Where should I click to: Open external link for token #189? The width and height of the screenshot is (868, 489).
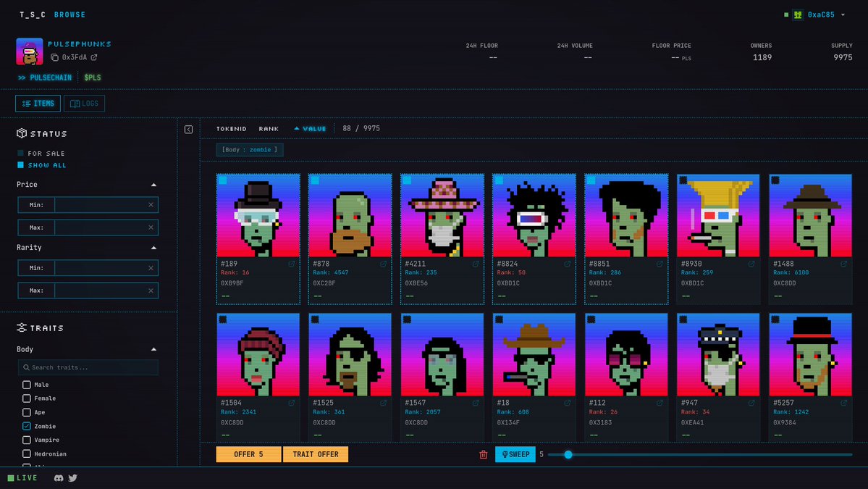pos(291,264)
